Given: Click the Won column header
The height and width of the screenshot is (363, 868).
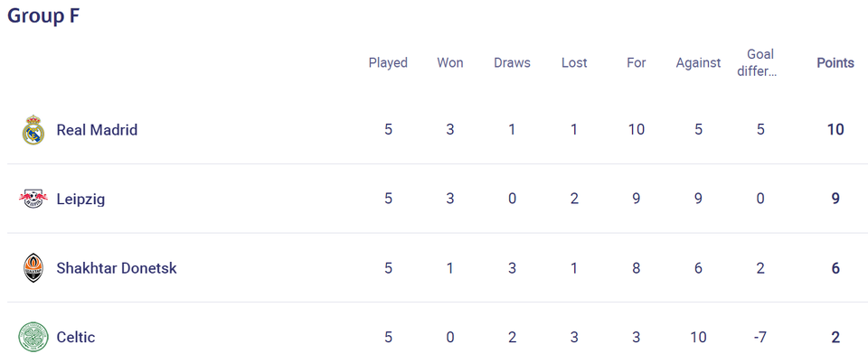Looking at the screenshot, I should (450, 63).
